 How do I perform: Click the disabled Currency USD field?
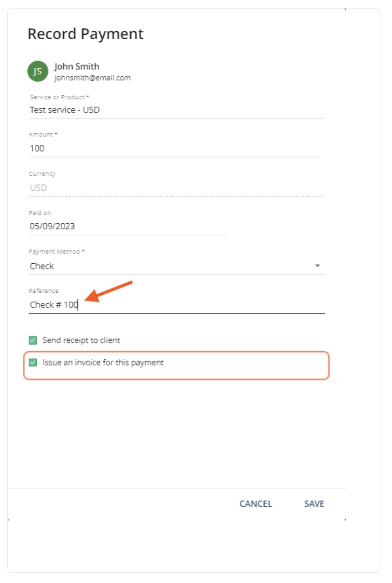[177, 188]
